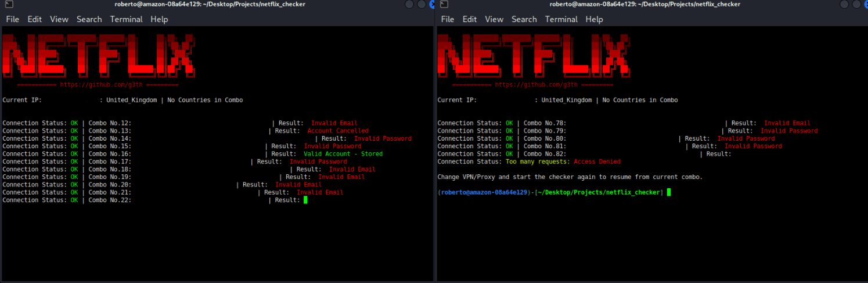This screenshot has height=283, width=868.
Task: Select "Combo No.19:" text in left terminal
Action: coord(110,177)
